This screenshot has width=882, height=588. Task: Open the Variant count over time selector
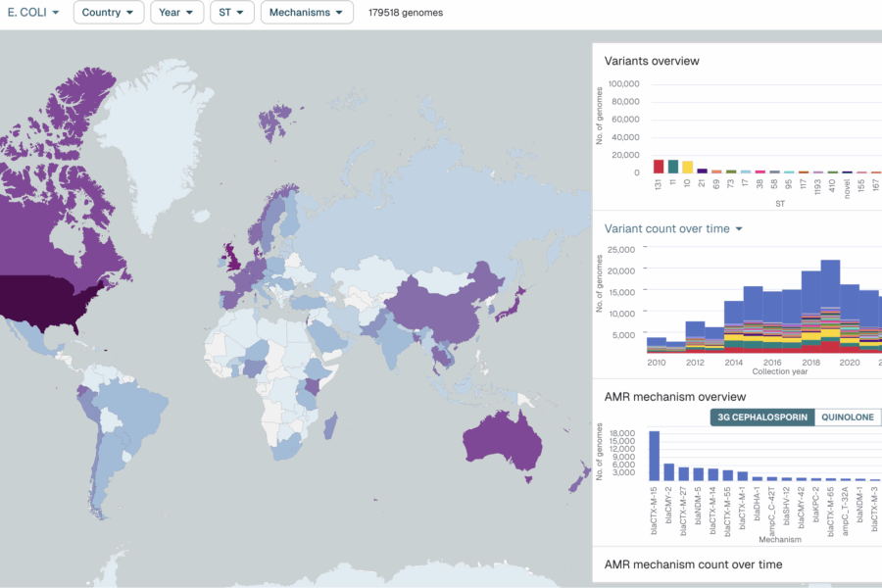coord(673,228)
